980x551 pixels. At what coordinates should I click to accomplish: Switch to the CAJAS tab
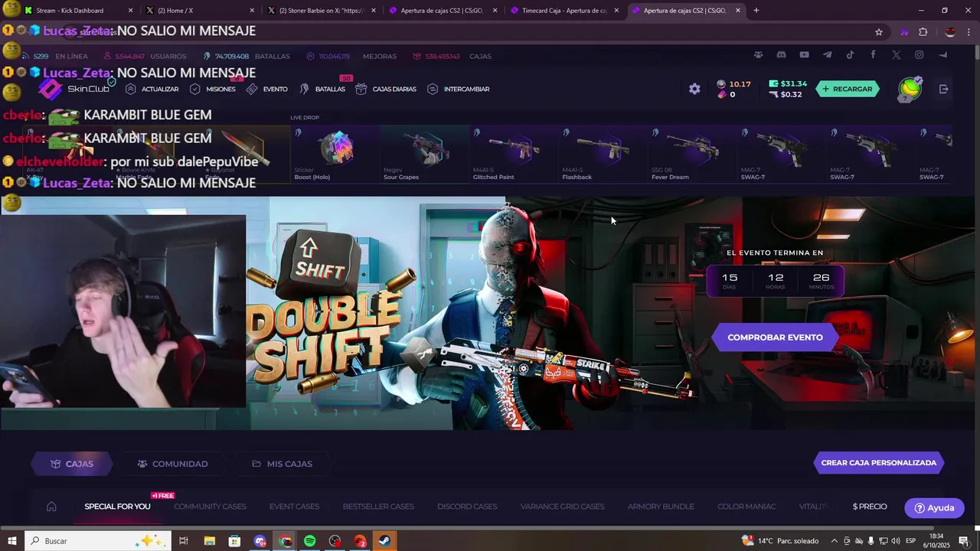72,464
